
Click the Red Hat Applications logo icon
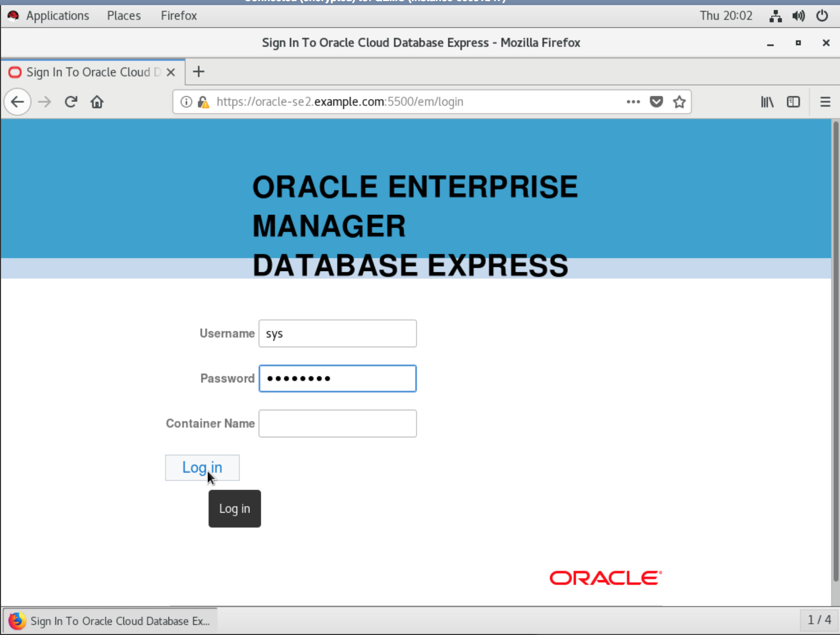[x=13, y=16]
